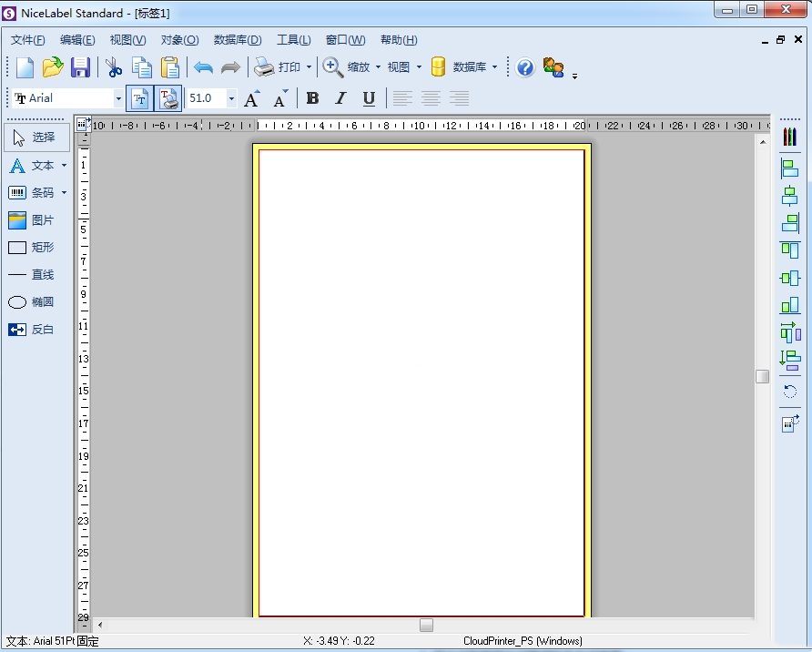This screenshot has width=812, height=652.
Task: Align objects to left edge
Action: click(x=790, y=168)
